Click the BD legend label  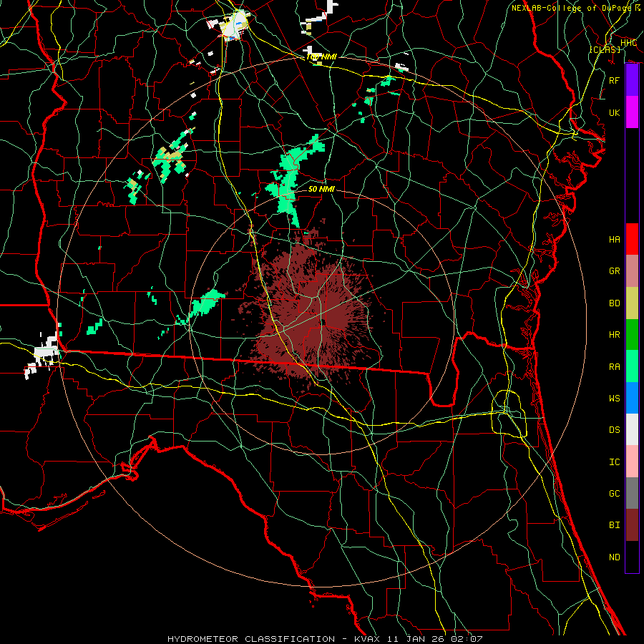pos(615,303)
